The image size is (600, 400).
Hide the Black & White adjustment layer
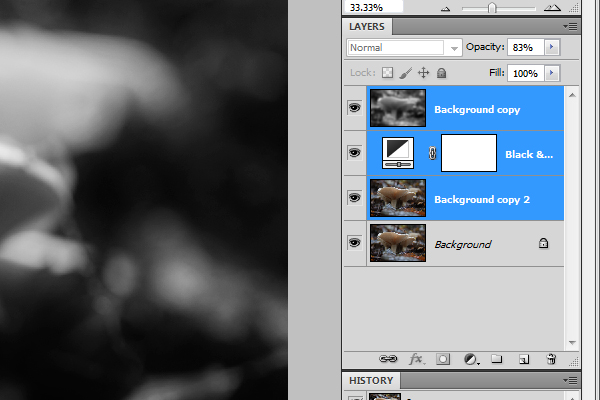tap(355, 153)
